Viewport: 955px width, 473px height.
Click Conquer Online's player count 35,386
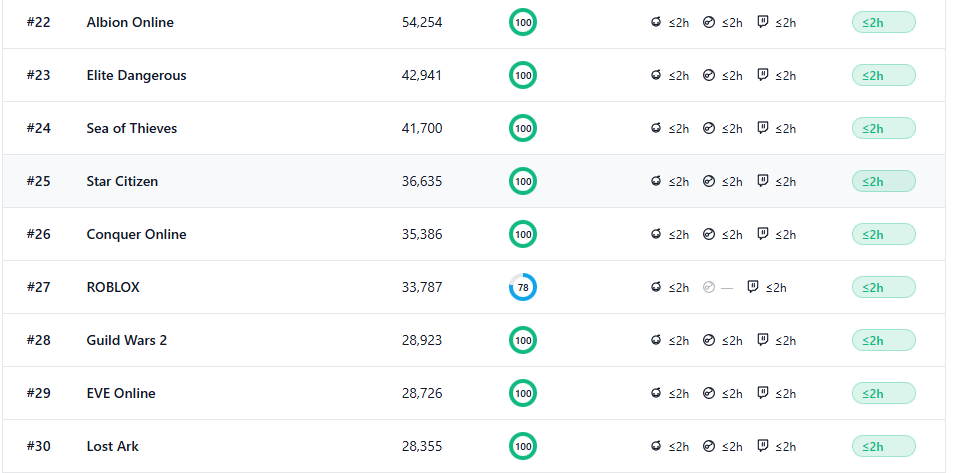(x=422, y=234)
